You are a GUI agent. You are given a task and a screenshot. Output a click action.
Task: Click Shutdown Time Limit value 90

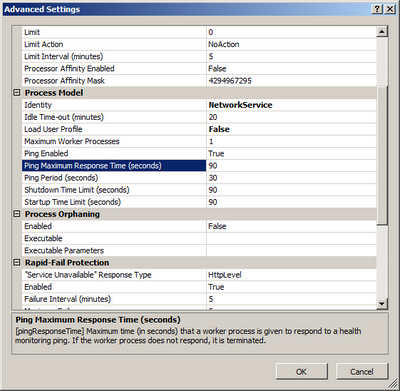[291, 190]
